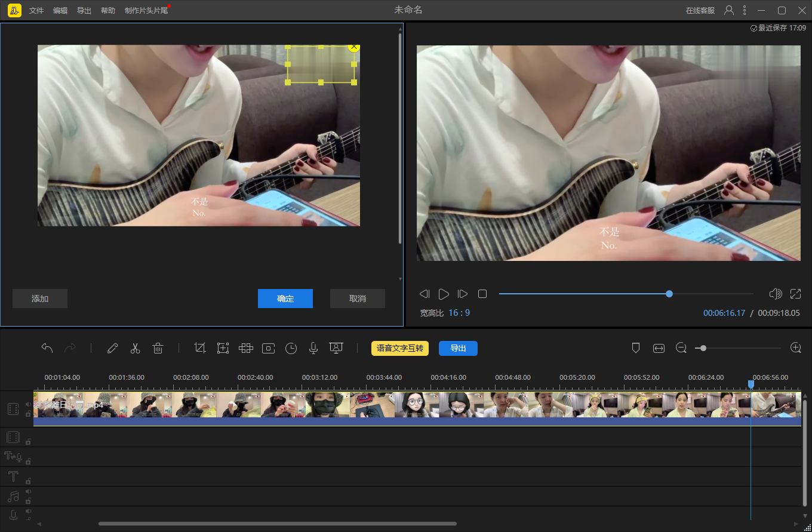This screenshot has height=532, width=812.
Task: Click the 最近保存 17:09 status text
Action: (x=779, y=28)
